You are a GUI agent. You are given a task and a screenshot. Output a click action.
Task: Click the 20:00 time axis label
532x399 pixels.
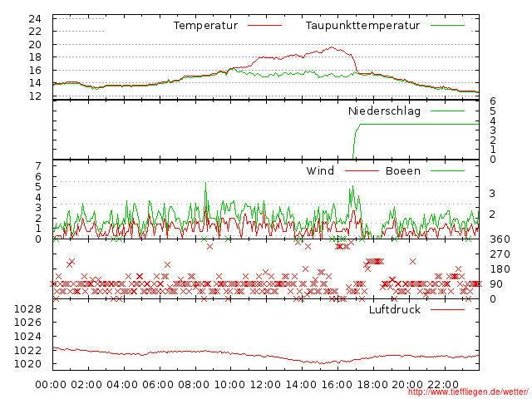point(408,385)
